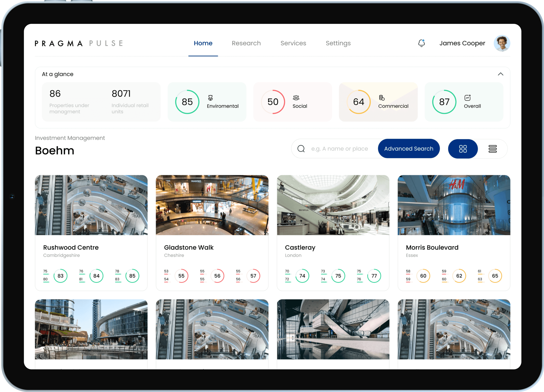Click the Services navigation menu item
The image size is (544, 392).
pos(293,43)
